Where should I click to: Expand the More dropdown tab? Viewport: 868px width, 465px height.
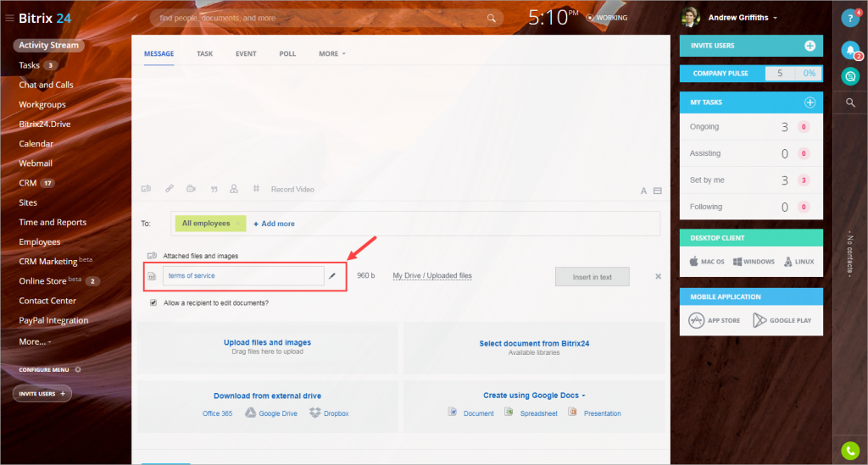click(331, 53)
